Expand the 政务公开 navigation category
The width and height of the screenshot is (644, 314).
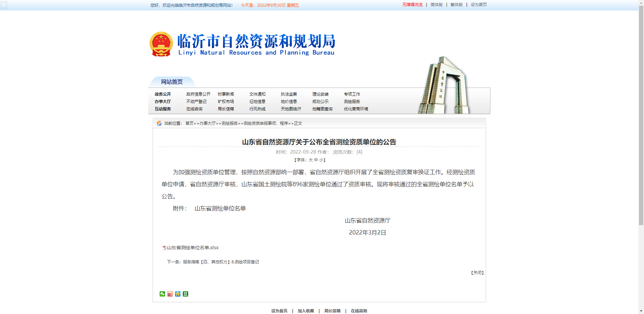163,94
